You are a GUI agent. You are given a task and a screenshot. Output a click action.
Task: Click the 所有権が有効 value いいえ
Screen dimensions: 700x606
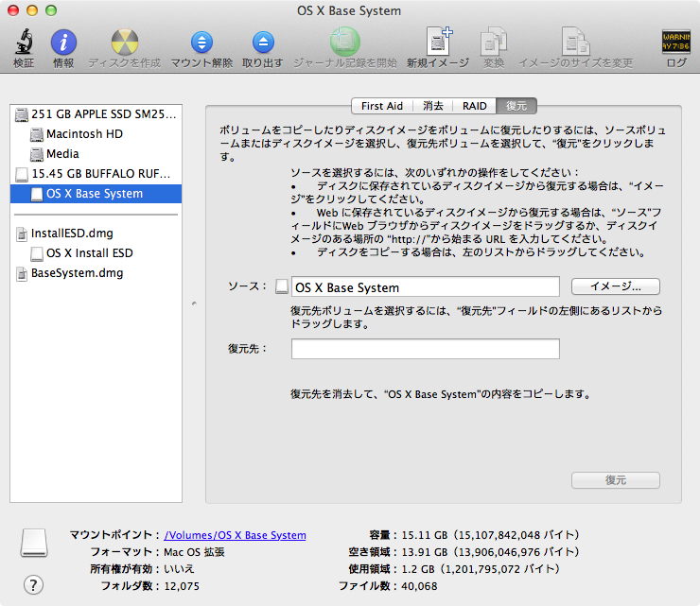[179, 569]
